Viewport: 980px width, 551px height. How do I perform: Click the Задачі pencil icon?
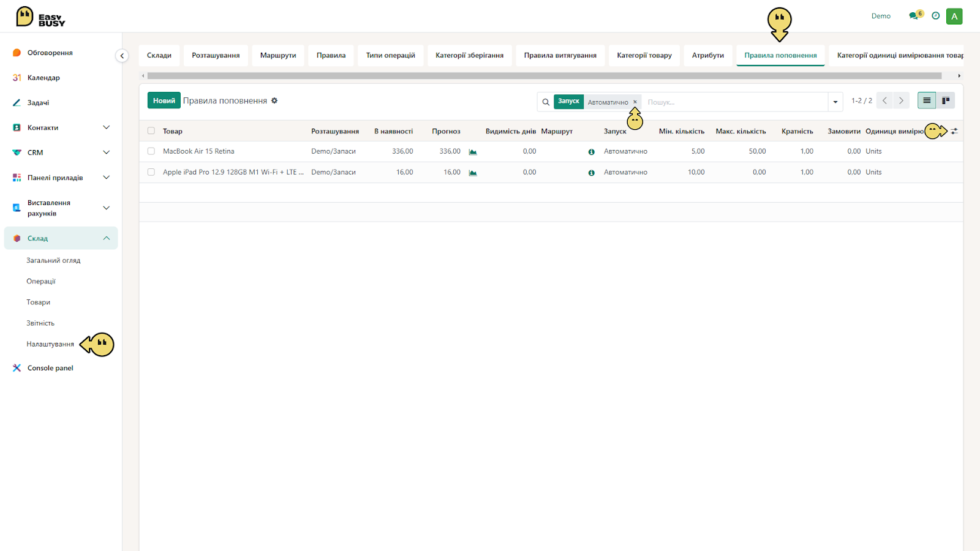[x=17, y=103]
